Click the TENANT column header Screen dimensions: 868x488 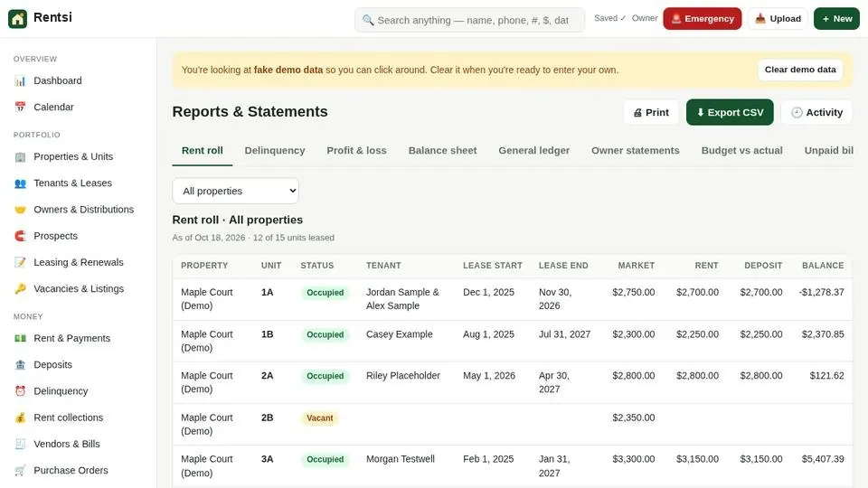point(383,266)
